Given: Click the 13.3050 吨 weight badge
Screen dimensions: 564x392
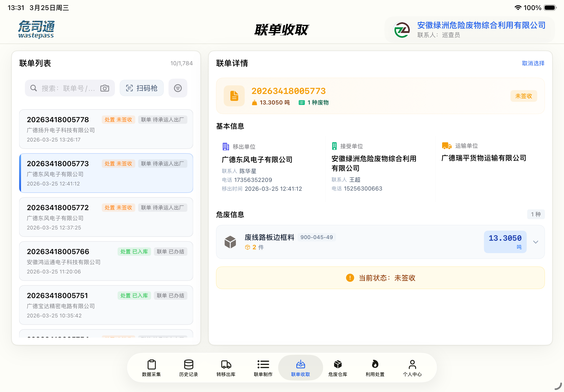Looking at the screenshot, I should click(505, 242).
